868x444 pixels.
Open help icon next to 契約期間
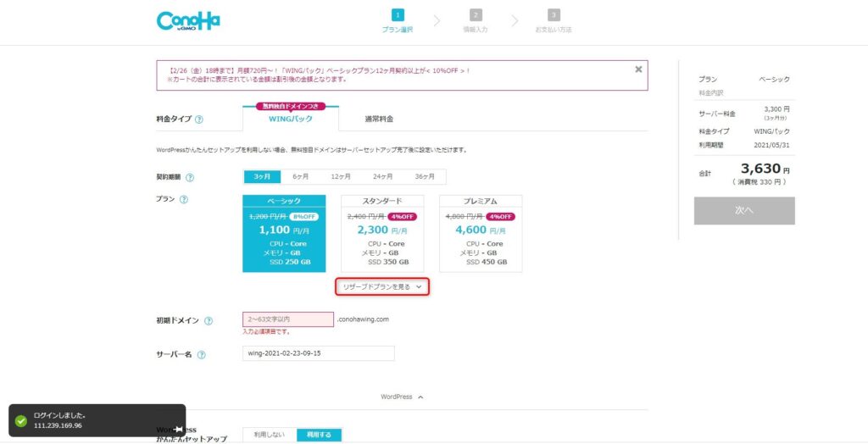[x=190, y=178]
